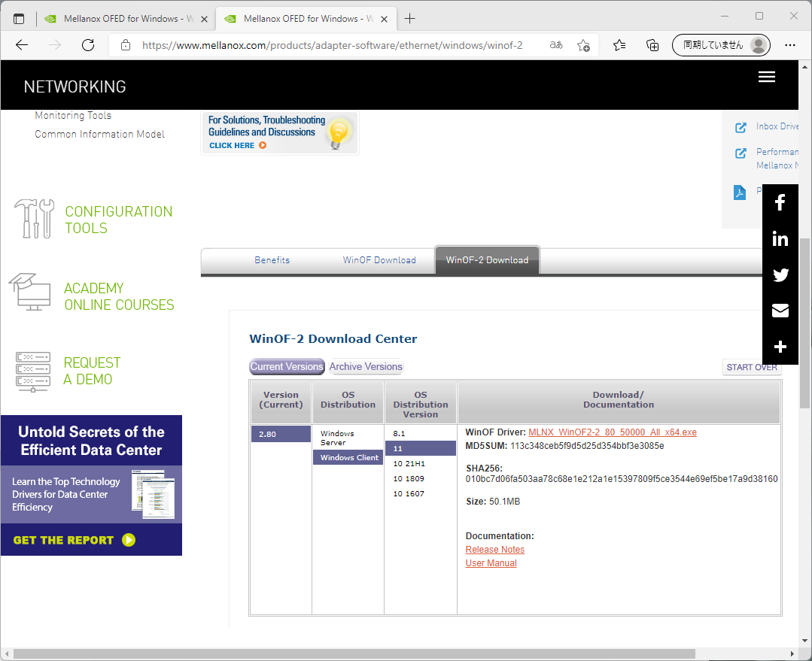Click the Configuration Tools wrench icon

click(x=34, y=219)
